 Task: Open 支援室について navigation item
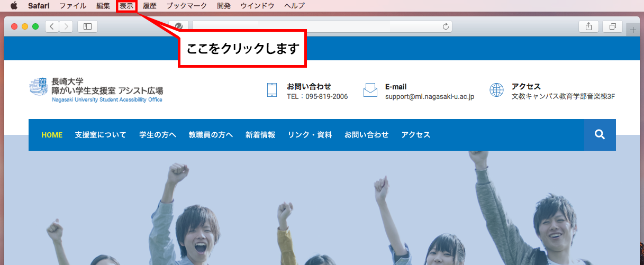[x=101, y=135]
